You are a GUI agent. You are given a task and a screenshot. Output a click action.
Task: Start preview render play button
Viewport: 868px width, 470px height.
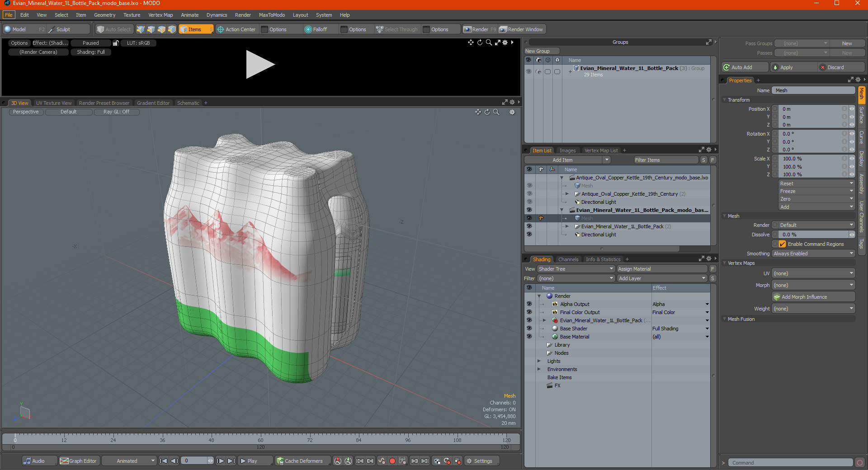(260, 65)
